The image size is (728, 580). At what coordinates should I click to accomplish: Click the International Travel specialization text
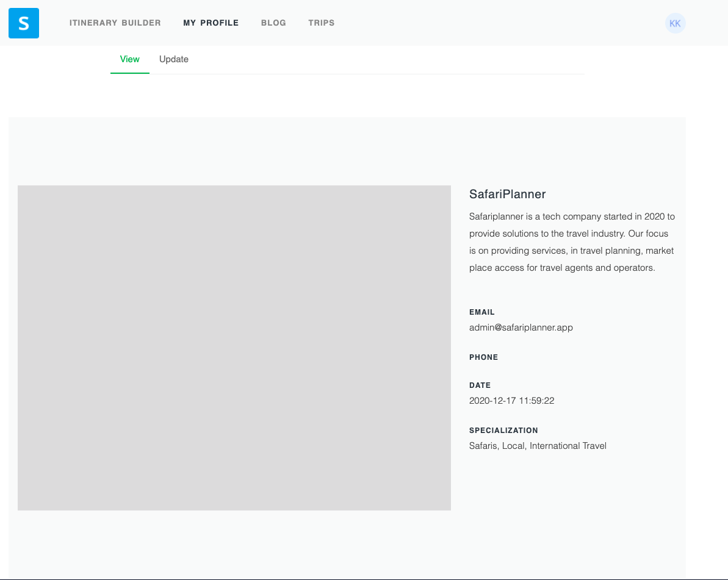click(568, 445)
